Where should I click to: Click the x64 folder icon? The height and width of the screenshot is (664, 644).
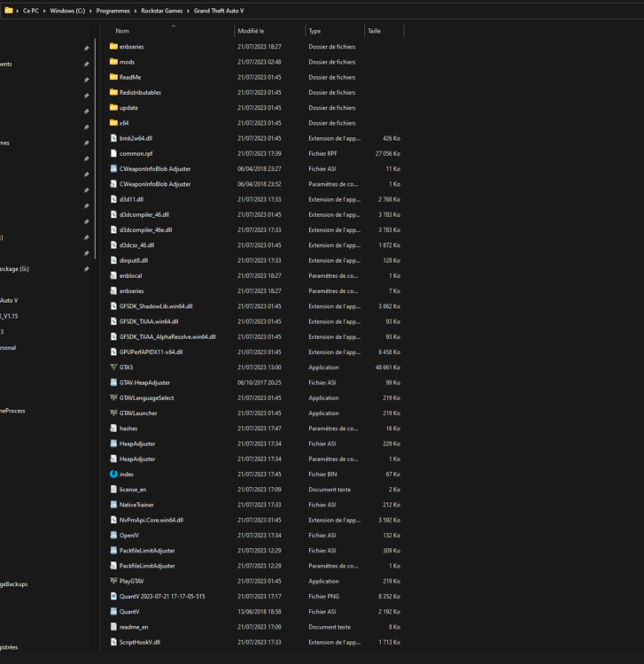[x=113, y=122]
